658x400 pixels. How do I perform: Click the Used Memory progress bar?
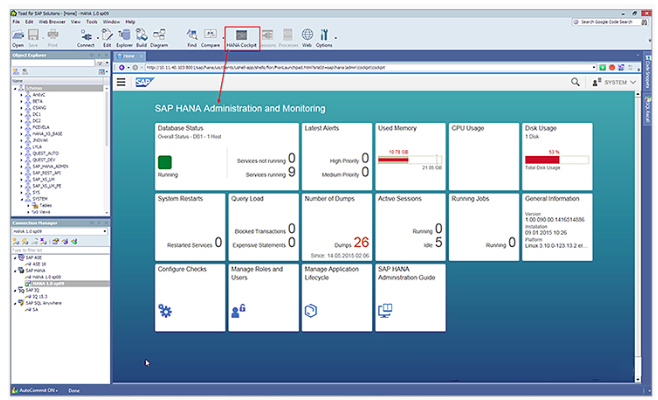[x=410, y=159]
